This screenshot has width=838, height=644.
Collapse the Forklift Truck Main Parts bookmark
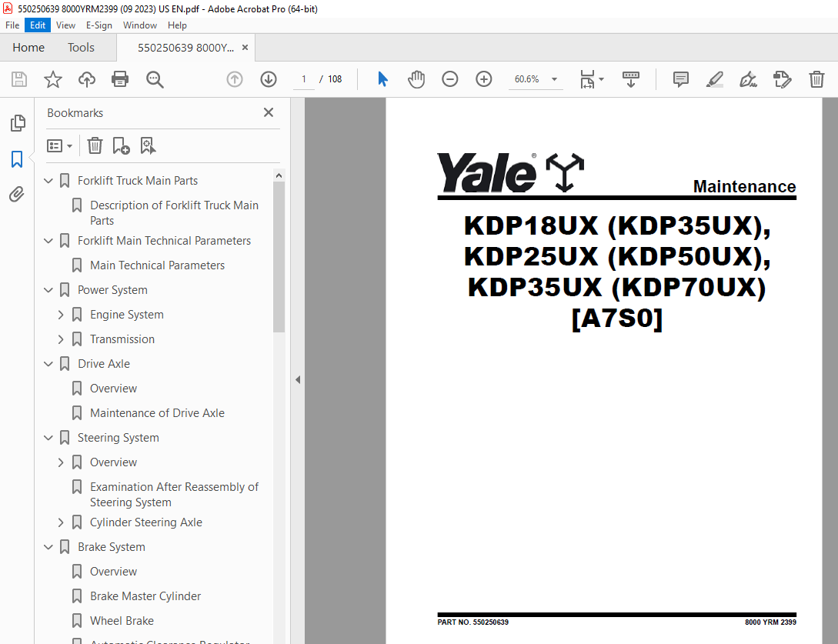tap(48, 181)
